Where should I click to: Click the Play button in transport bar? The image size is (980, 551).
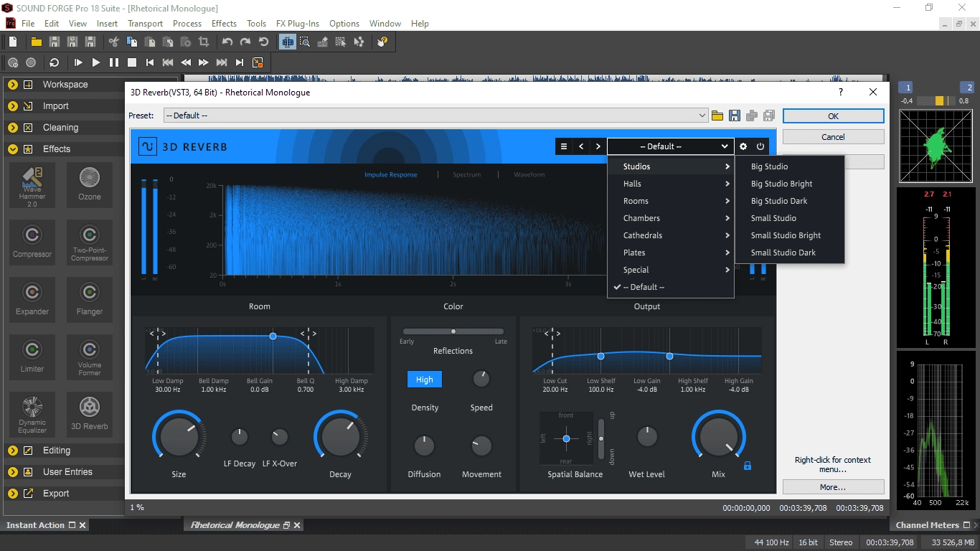tap(96, 62)
